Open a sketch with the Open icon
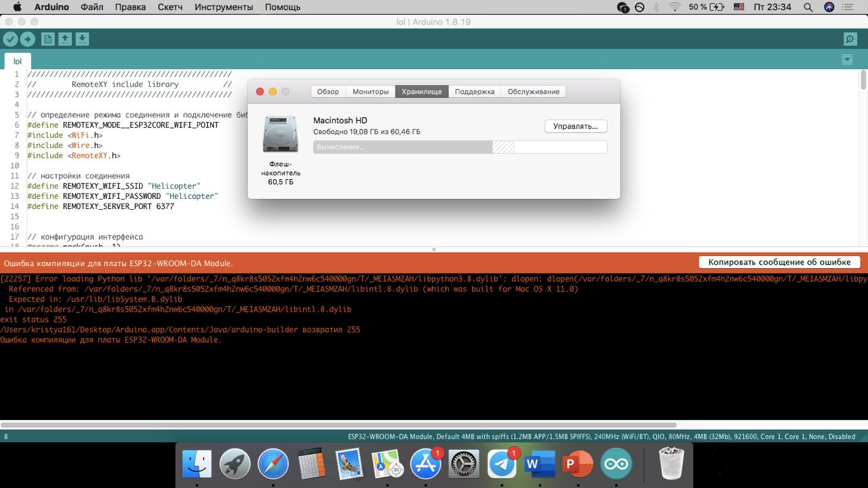This screenshot has width=868, height=488. [65, 39]
